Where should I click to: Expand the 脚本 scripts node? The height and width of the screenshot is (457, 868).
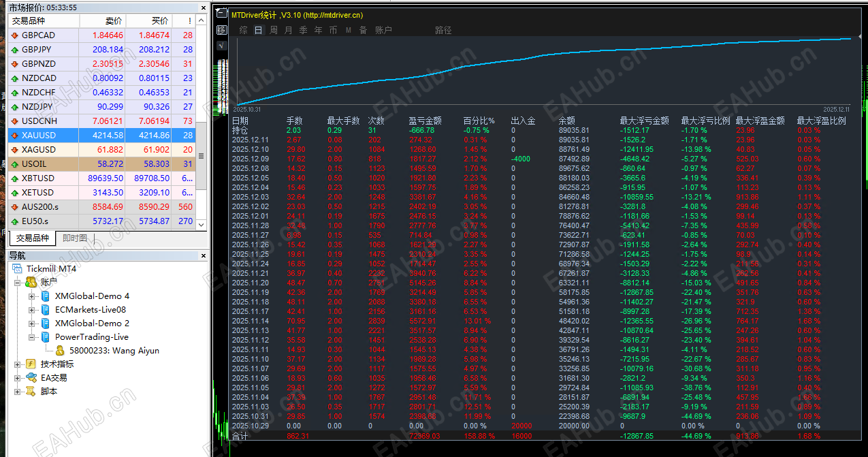pos(18,392)
